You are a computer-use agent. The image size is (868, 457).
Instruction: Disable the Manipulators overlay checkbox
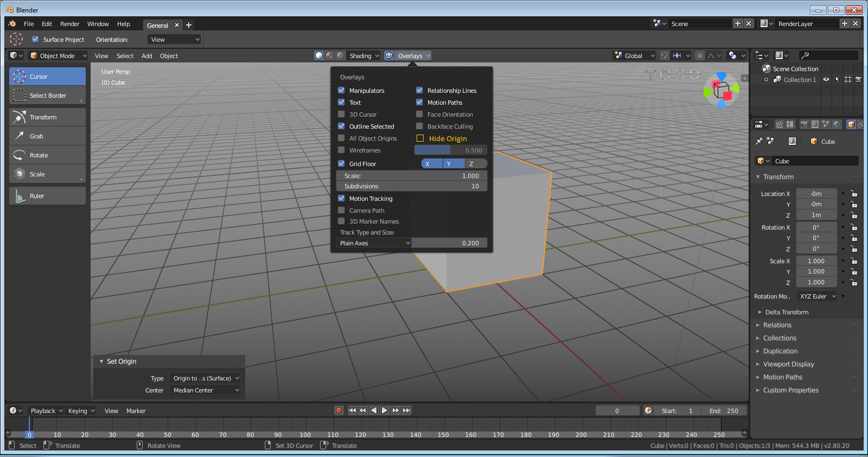pyautogui.click(x=341, y=90)
